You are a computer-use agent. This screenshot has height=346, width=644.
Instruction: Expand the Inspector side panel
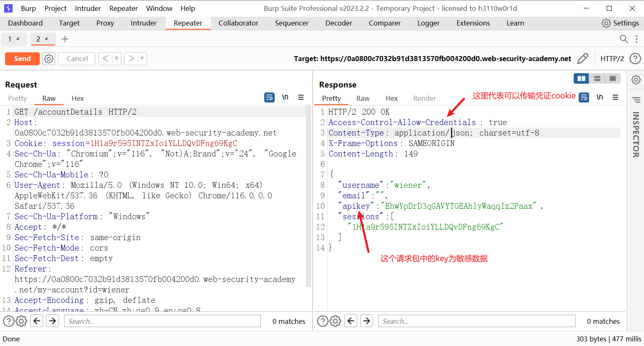coord(636,100)
